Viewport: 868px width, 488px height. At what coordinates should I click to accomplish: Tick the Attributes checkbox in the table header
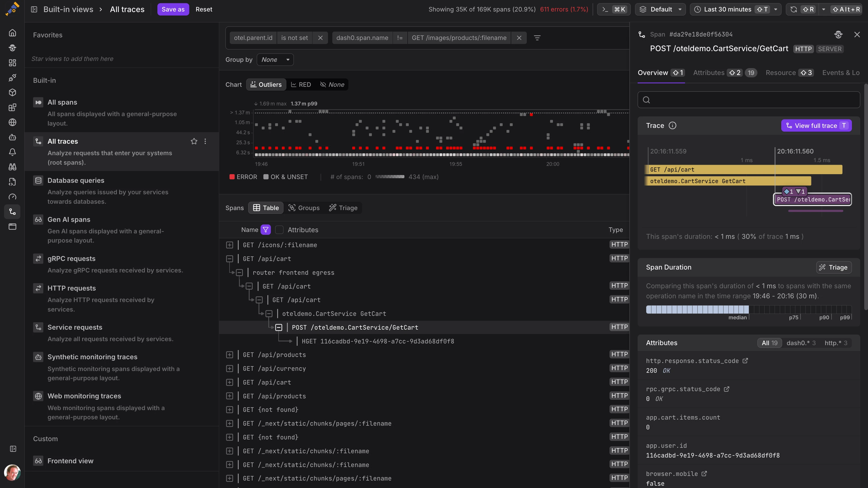pos(279,230)
